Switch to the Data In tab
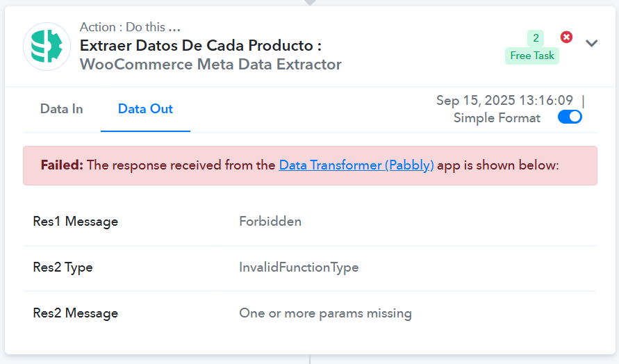The height and width of the screenshot is (364, 619). point(62,109)
